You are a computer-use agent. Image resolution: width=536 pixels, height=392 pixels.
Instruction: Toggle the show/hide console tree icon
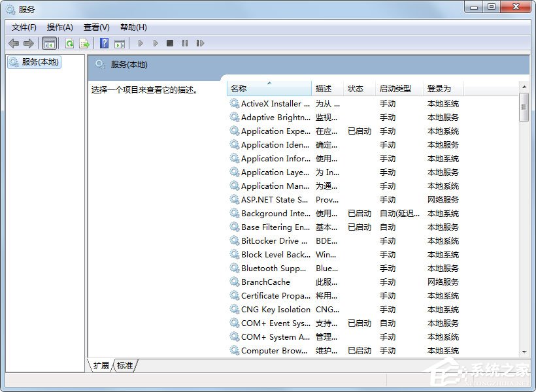[49, 43]
